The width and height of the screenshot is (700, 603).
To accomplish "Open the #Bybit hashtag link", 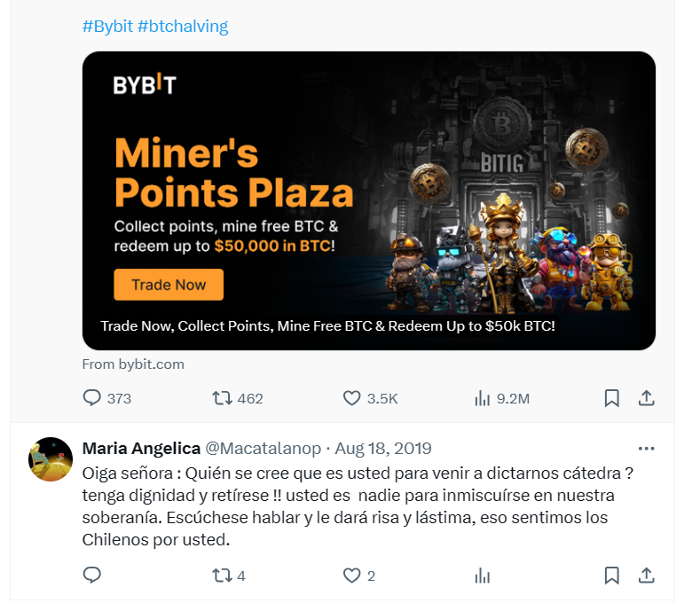I will point(107,27).
